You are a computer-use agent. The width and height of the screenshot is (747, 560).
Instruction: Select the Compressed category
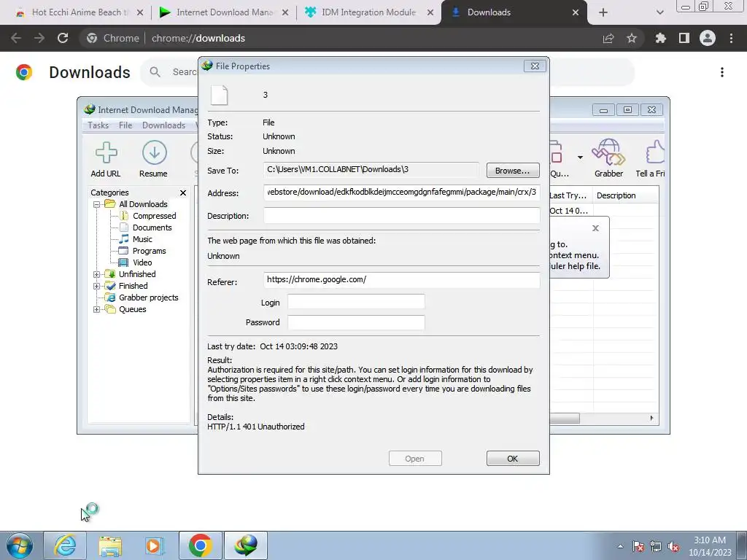tap(154, 216)
